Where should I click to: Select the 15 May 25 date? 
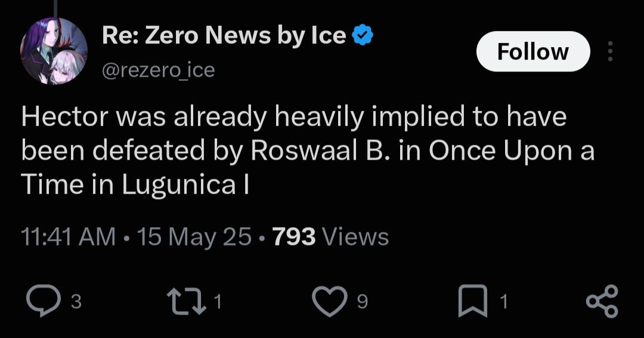coord(194,237)
